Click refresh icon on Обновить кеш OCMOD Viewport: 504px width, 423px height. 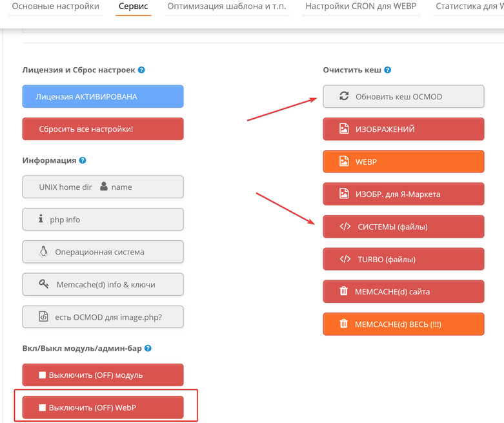click(x=344, y=96)
